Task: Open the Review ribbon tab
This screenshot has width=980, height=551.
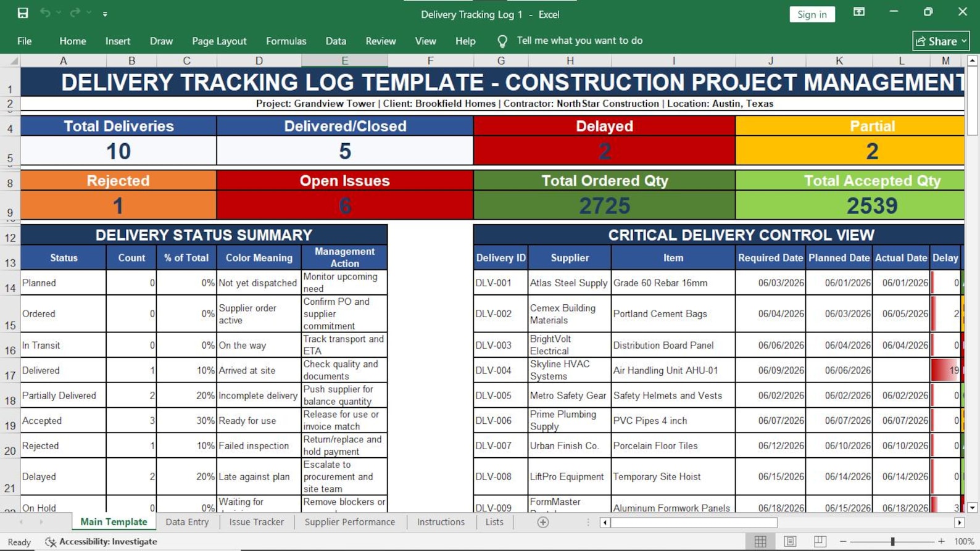Action: click(x=381, y=41)
